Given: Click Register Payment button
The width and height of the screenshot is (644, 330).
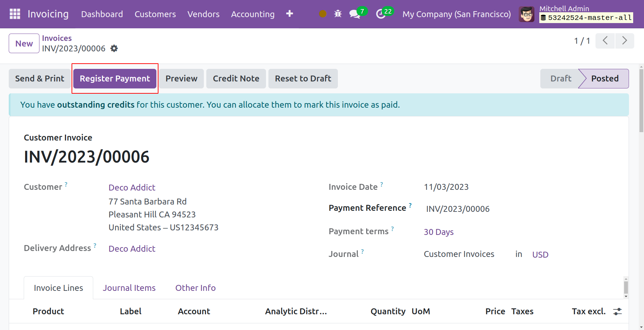Looking at the screenshot, I should coord(115,79).
